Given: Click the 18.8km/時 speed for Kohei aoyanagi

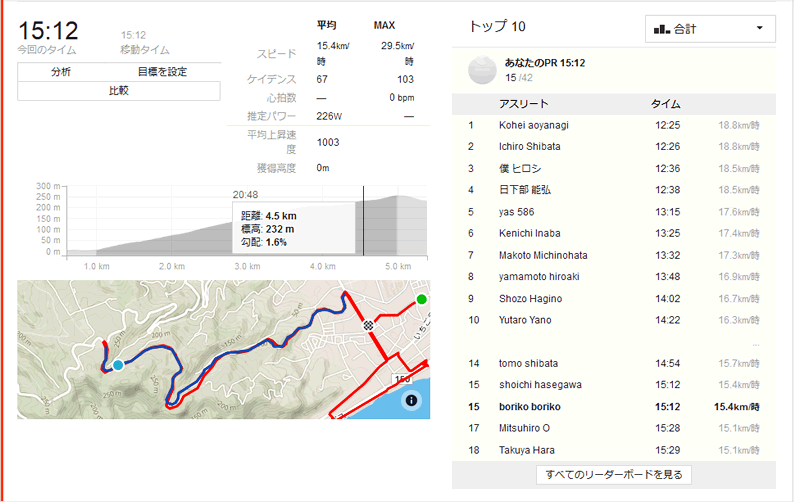Looking at the screenshot, I should point(739,125).
